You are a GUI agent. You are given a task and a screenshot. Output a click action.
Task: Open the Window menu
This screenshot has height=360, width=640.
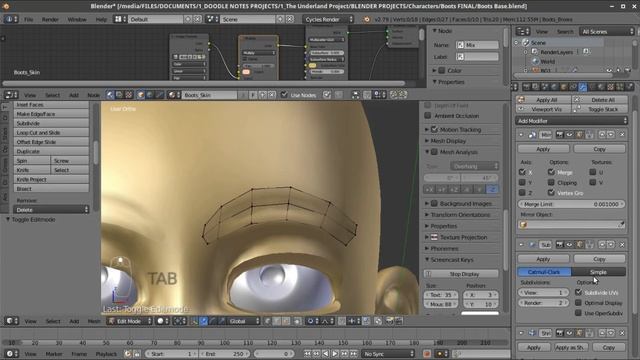[77, 19]
